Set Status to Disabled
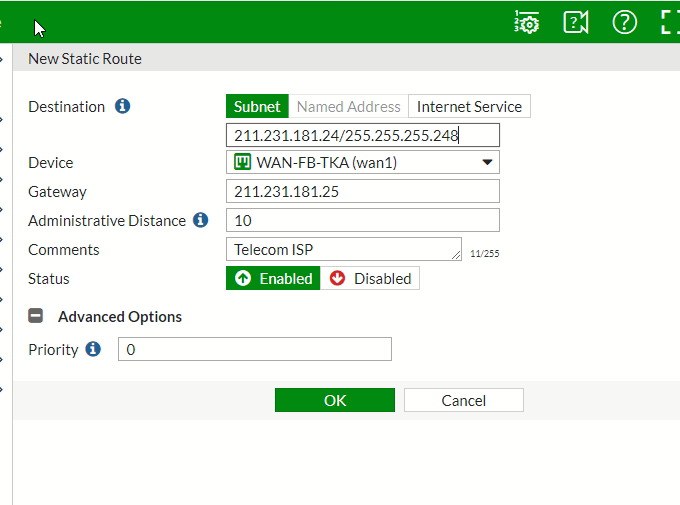Screen dimensions: 680x505 point(370,278)
